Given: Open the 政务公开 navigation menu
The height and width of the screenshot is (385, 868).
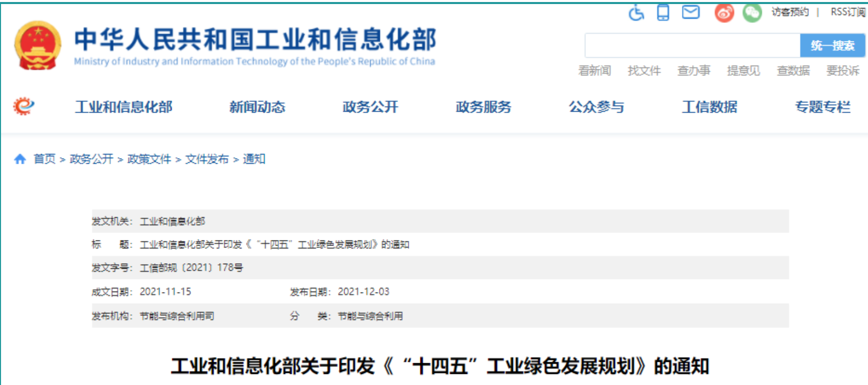Looking at the screenshot, I should point(370,107).
